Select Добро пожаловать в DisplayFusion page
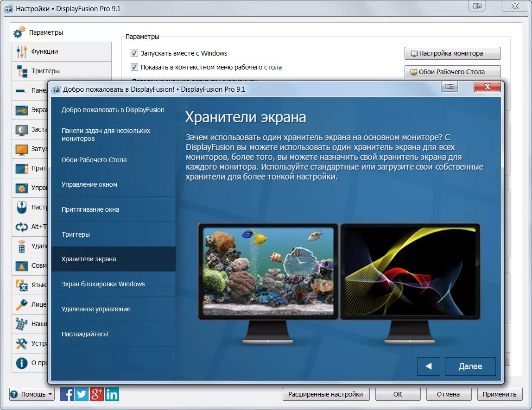 114,110
